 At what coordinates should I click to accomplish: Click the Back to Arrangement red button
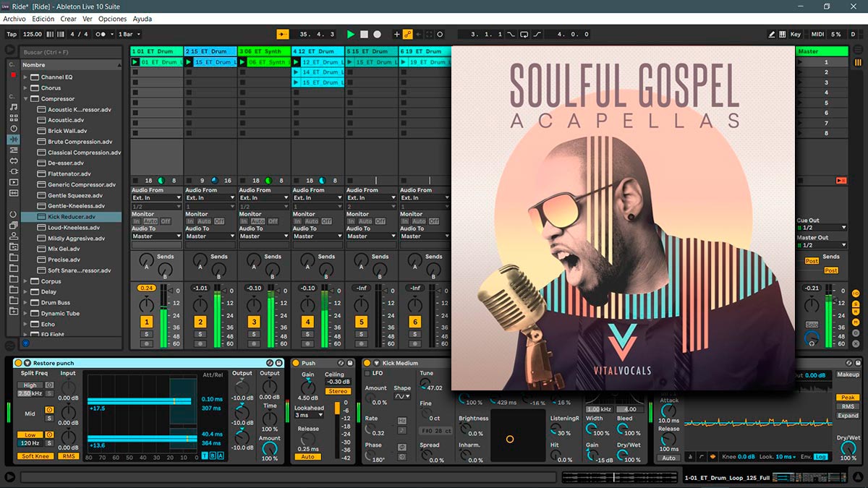[841, 180]
